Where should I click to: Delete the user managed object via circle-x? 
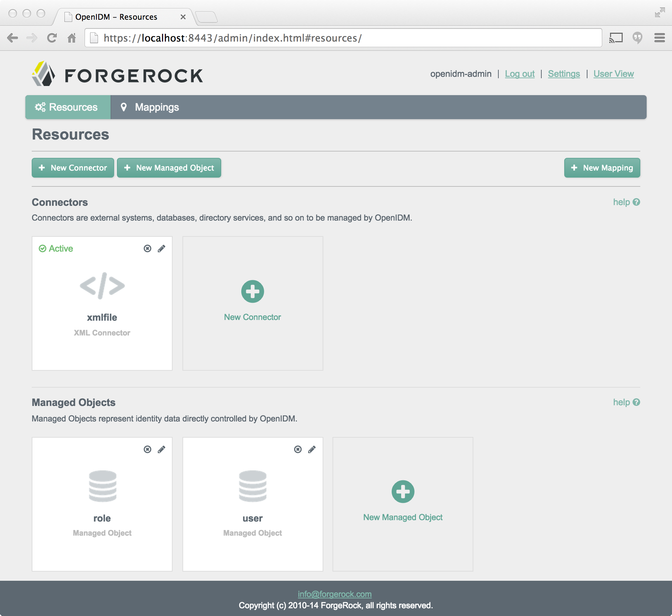tap(298, 449)
